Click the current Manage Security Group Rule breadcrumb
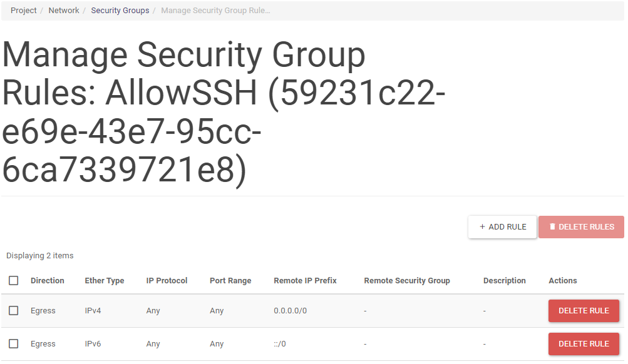The image size is (628, 364). (x=215, y=11)
